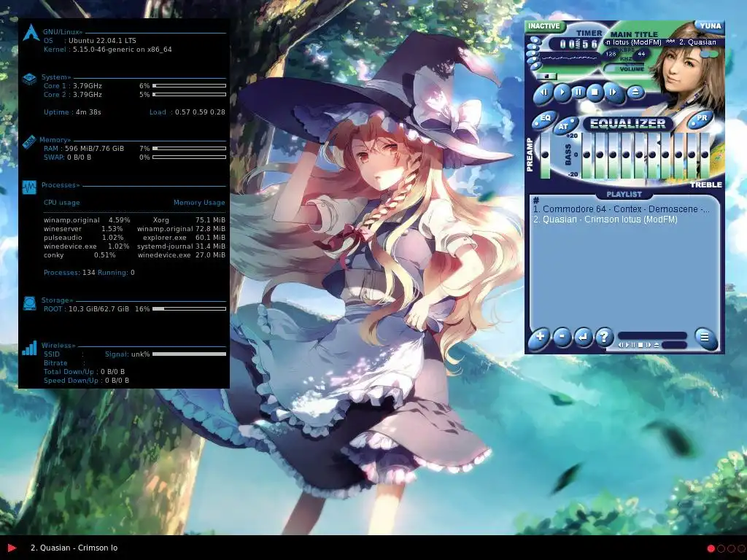Click the mini eject button in playlist

click(657, 345)
